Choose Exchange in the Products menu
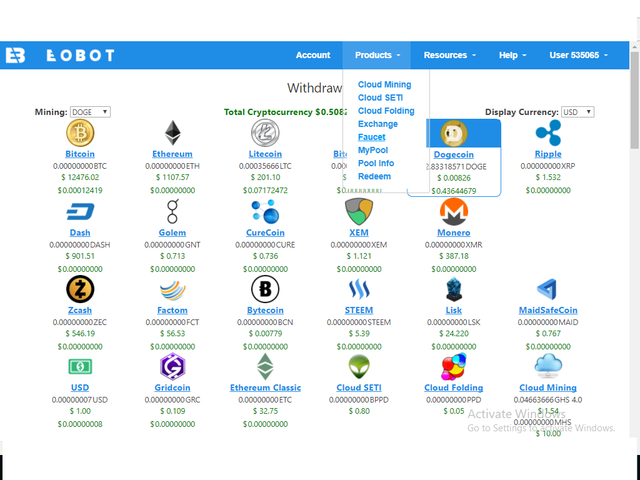640x480 pixels. [378, 124]
